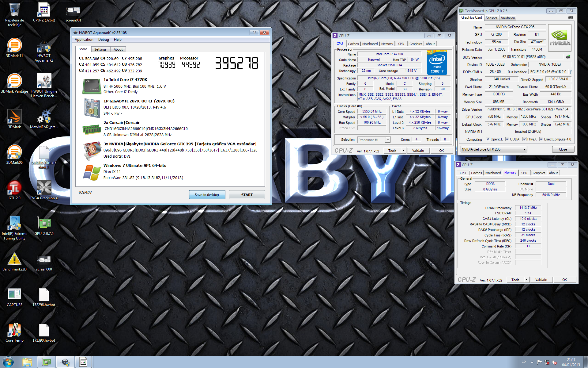The width and height of the screenshot is (588, 368).
Task: Click the Bus Interface question mark in GPU-Z
Action: (570, 72)
